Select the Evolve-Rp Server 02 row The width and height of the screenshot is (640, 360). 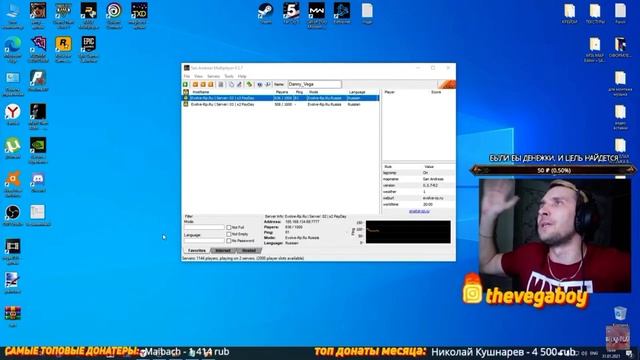coord(281,98)
